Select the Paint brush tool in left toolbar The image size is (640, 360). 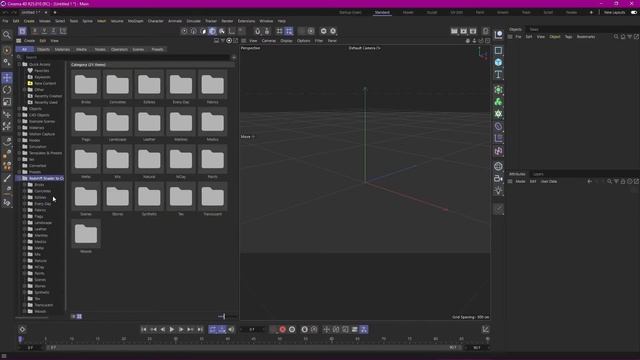coord(7,178)
